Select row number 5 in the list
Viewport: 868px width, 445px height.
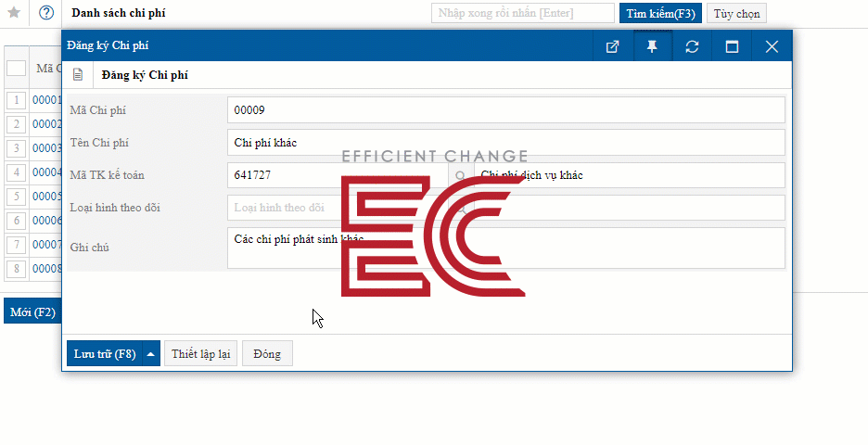17,197
